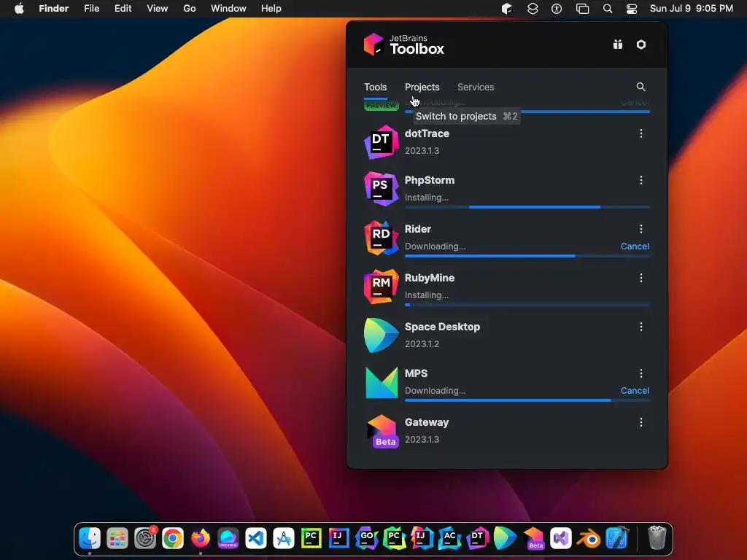The width and height of the screenshot is (747, 560).
Task: Open the Gateway options menu
Action: pos(641,422)
